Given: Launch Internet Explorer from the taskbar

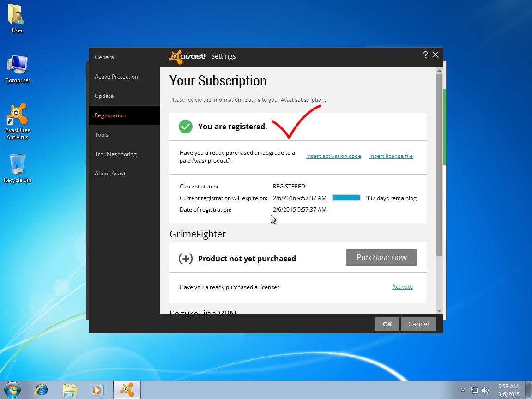Looking at the screenshot, I should [x=42, y=390].
